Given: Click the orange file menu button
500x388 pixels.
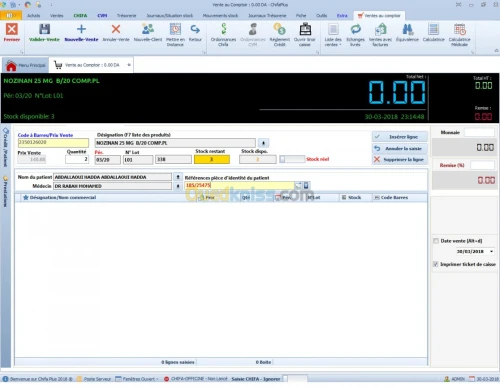Looking at the screenshot, I should pos(11,15).
